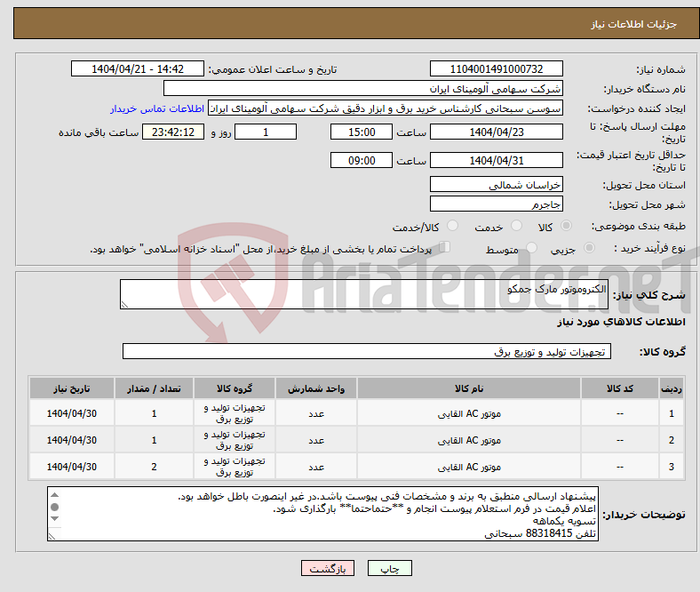Image resolution: width=700 pixels, height=592 pixels.
Task: Click the remaining days field showing 1
Action: point(266,132)
